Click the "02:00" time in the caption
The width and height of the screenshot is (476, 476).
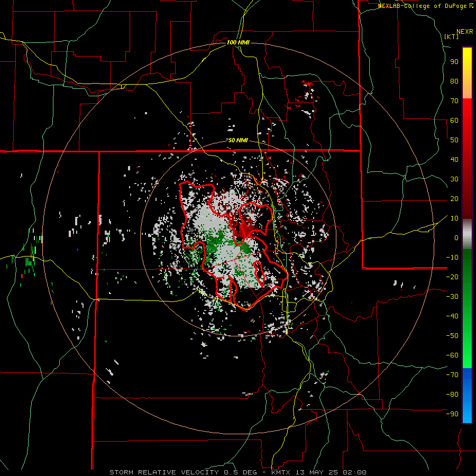[x=354, y=472]
